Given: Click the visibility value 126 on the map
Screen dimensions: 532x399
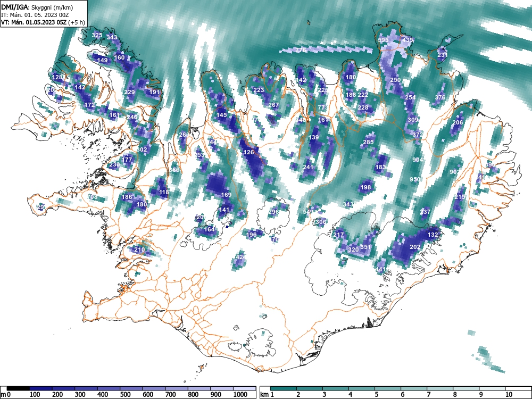Looking at the screenshot, I should coord(249,152).
